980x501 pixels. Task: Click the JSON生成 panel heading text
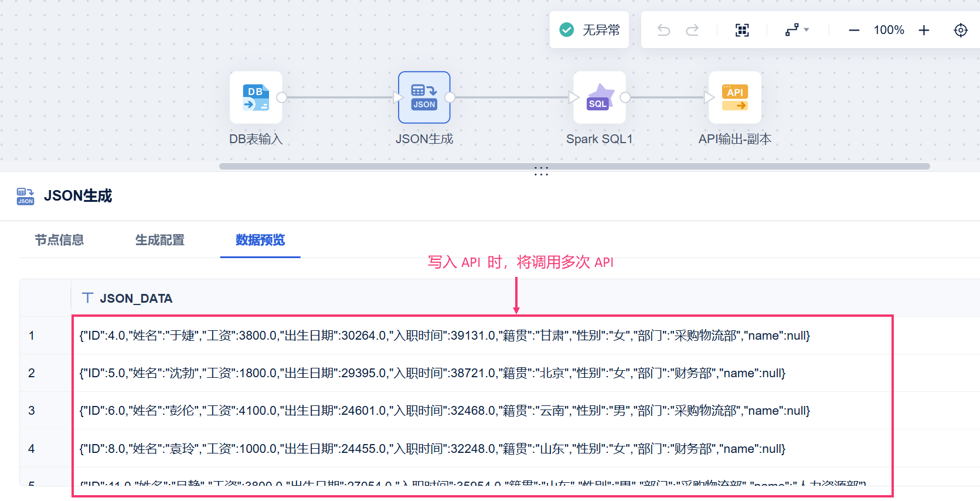78,196
